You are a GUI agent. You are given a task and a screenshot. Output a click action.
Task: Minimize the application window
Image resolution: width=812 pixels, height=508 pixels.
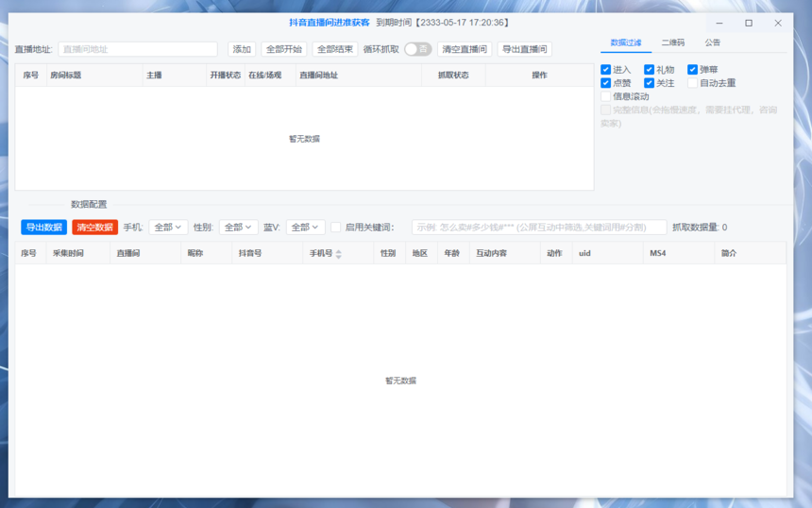coord(719,24)
